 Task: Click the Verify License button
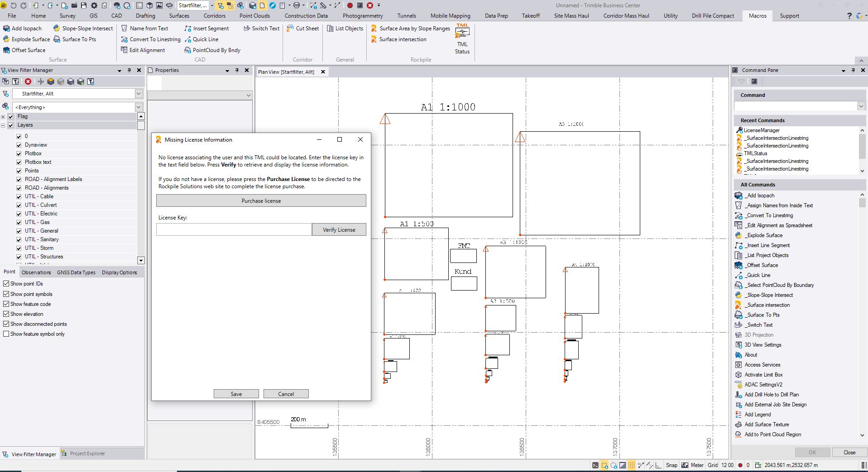339,230
